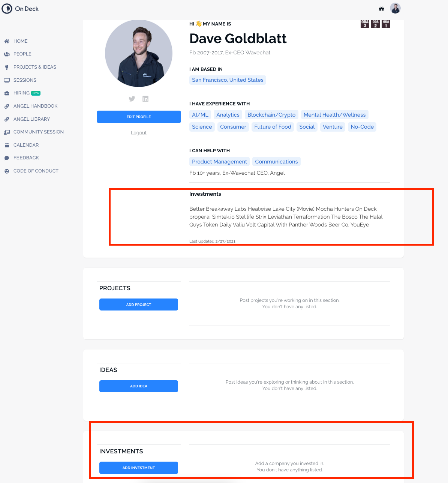Select the Blockchain/Crypto experience tag
The image size is (448, 483).
(x=271, y=115)
